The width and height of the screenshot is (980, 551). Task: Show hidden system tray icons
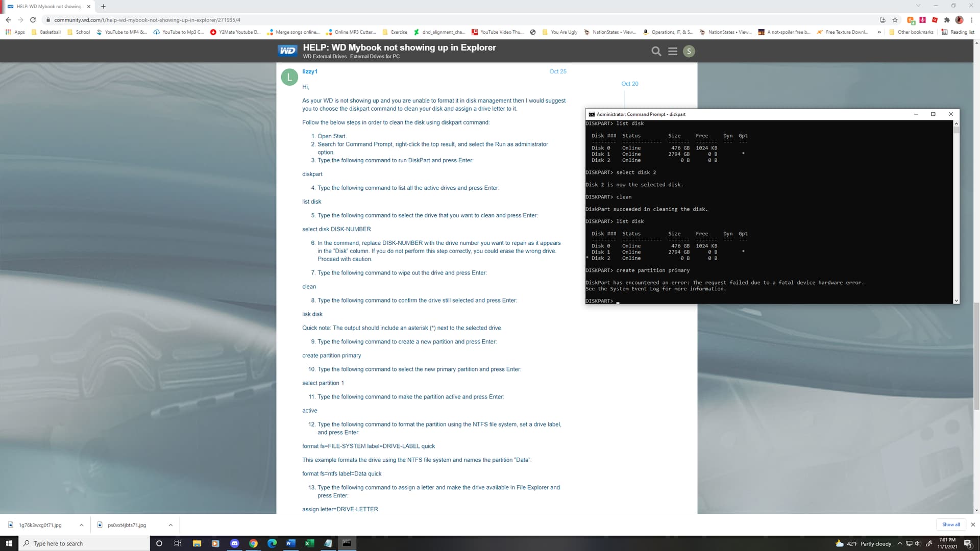tap(900, 543)
